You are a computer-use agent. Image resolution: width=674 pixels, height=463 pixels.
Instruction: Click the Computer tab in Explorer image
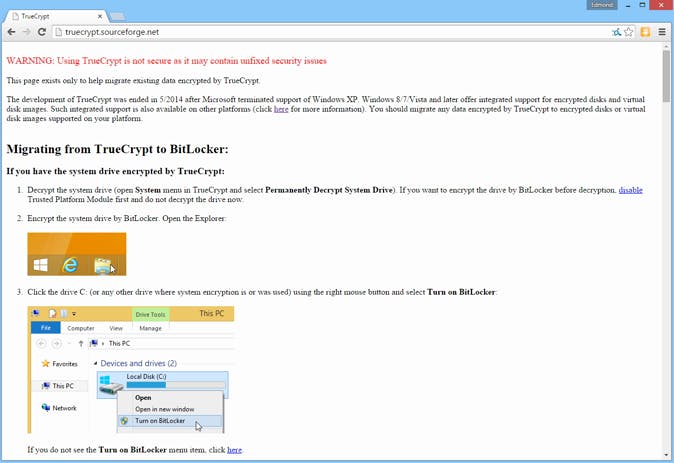point(81,328)
